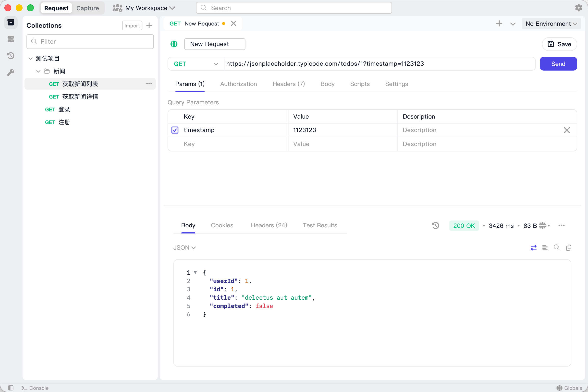Image resolution: width=588 pixels, height=392 pixels.
Task: Open more options for 获取新闻列表
Action: coord(149,84)
